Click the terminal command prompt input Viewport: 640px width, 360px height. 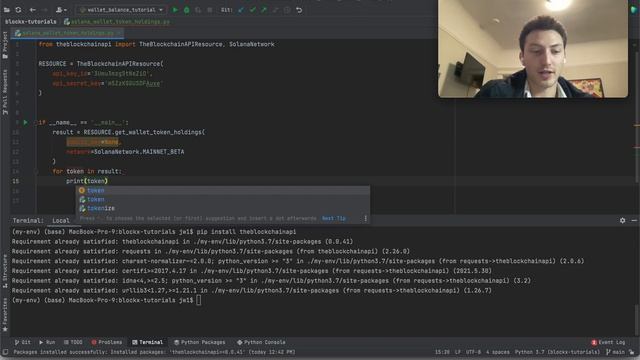coord(199,300)
